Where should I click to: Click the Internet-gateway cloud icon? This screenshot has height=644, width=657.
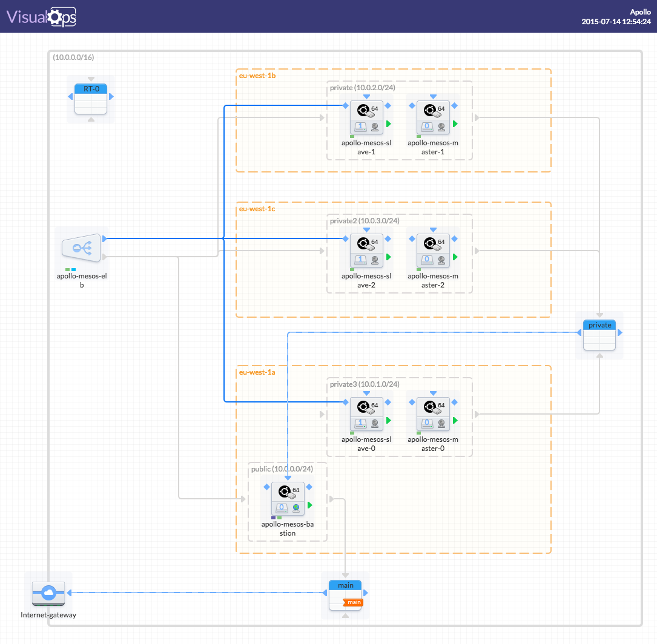point(48,593)
